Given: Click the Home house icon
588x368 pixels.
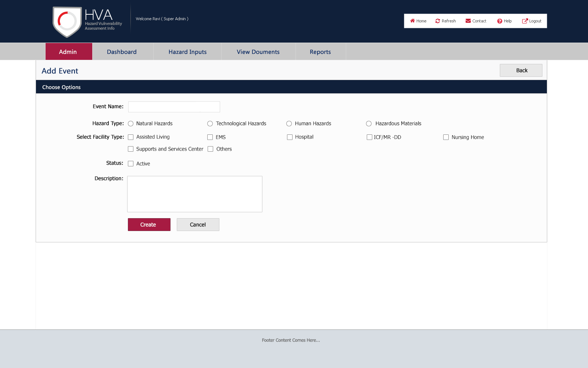Looking at the screenshot, I should click(412, 21).
